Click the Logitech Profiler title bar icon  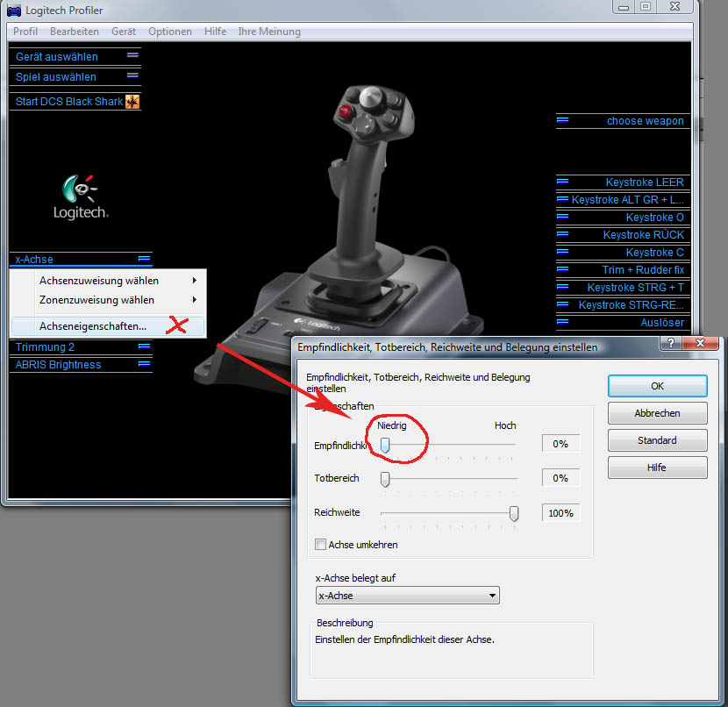pyautogui.click(x=13, y=11)
